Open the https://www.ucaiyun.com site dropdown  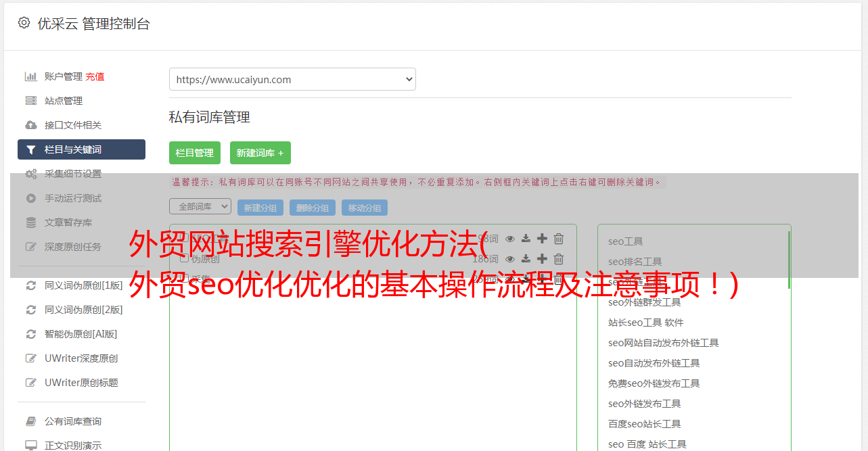point(292,79)
